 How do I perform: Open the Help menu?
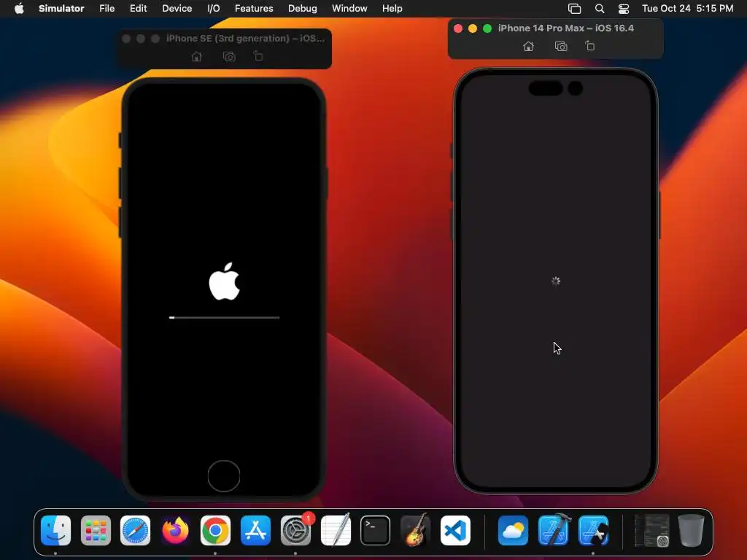(392, 8)
